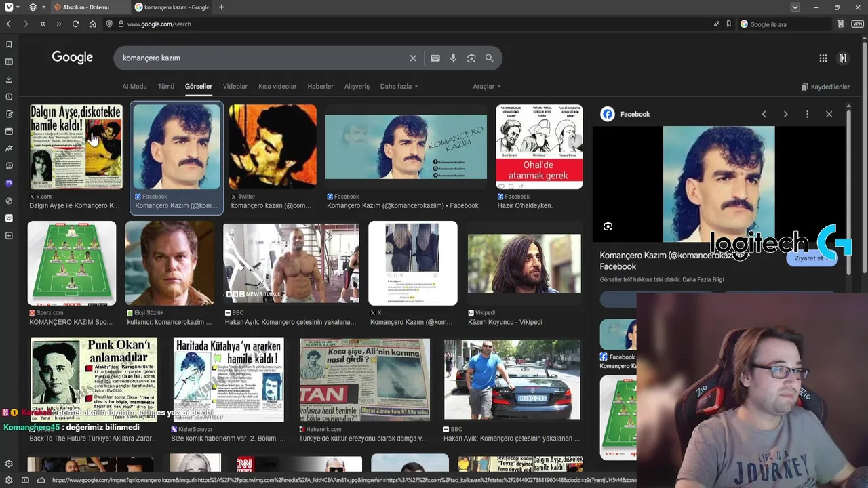The height and width of the screenshot is (488, 868).
Task: Open a new browser tab
Action: [x=221, y=7]
